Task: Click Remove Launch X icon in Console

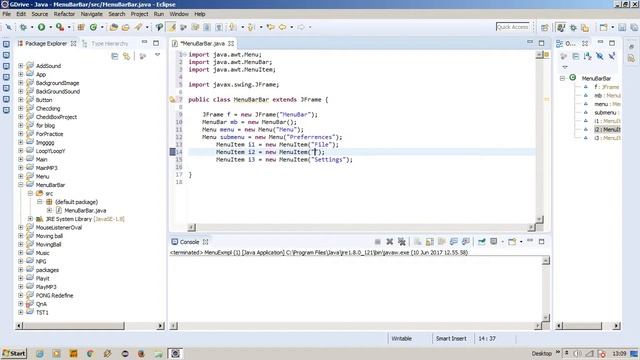Action: 390,242
